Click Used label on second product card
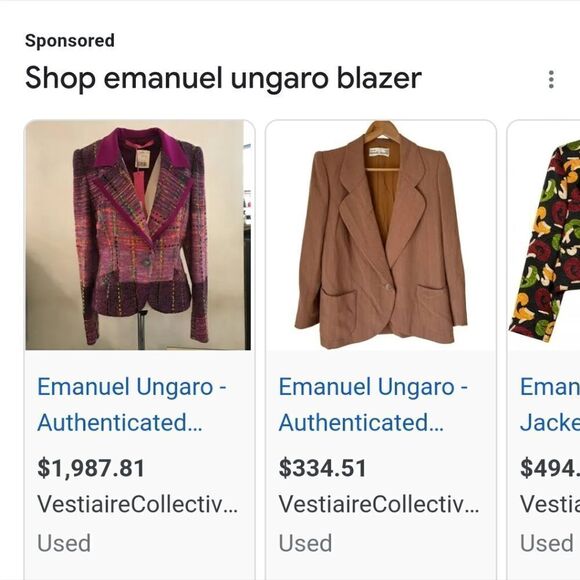The width and height of the screenshot is (580, 580). point(305,543)
